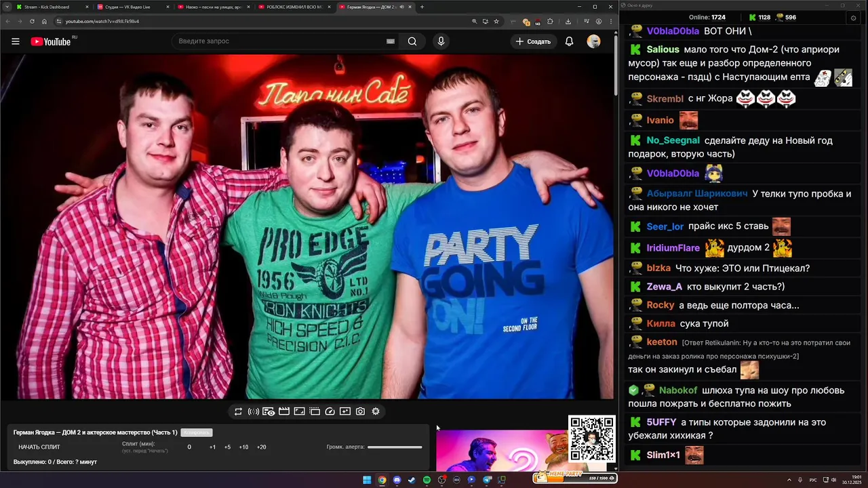Open the browser extensions puzzle icon
The height and width of the screenshot is (488, 868).
(550, 21)
